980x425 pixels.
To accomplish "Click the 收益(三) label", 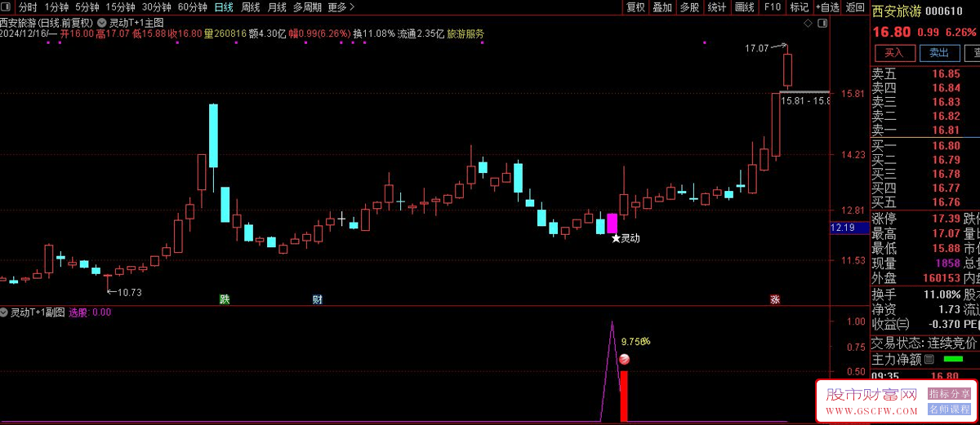I will tap(891, 325).
